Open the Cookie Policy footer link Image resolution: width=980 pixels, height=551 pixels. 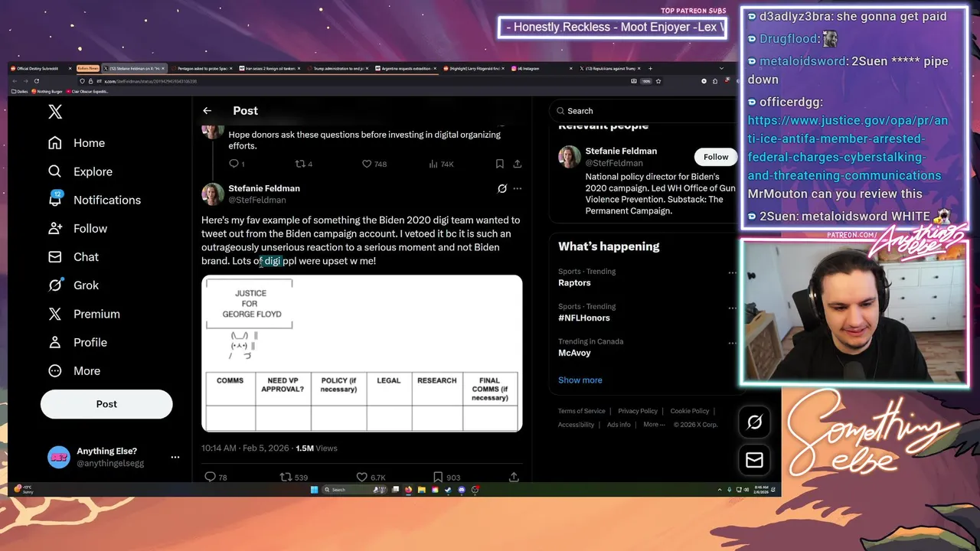(690, 411)
